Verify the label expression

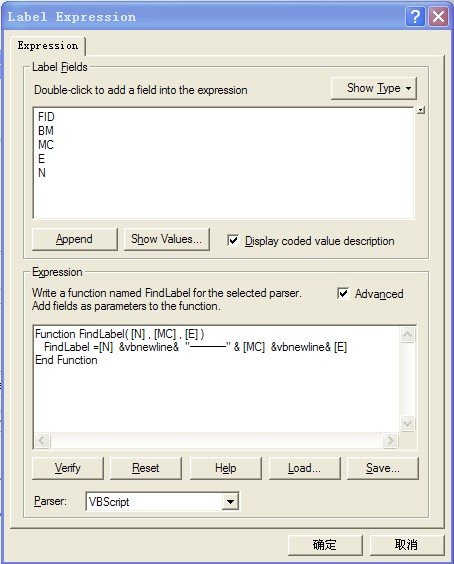pos(68,468)
